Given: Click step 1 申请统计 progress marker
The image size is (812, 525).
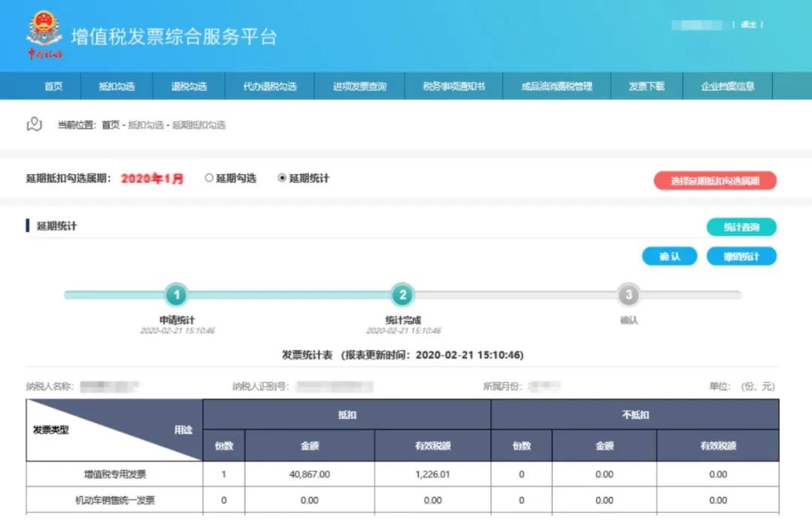Looking at the screenshot, I should [x=177, y=295].
